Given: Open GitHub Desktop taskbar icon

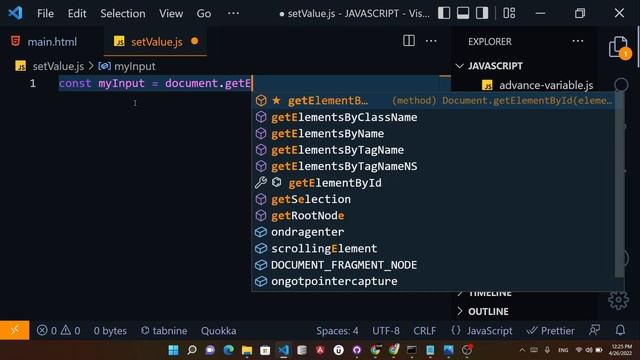Looking at the screenshot, I should (x=357, y=350).
